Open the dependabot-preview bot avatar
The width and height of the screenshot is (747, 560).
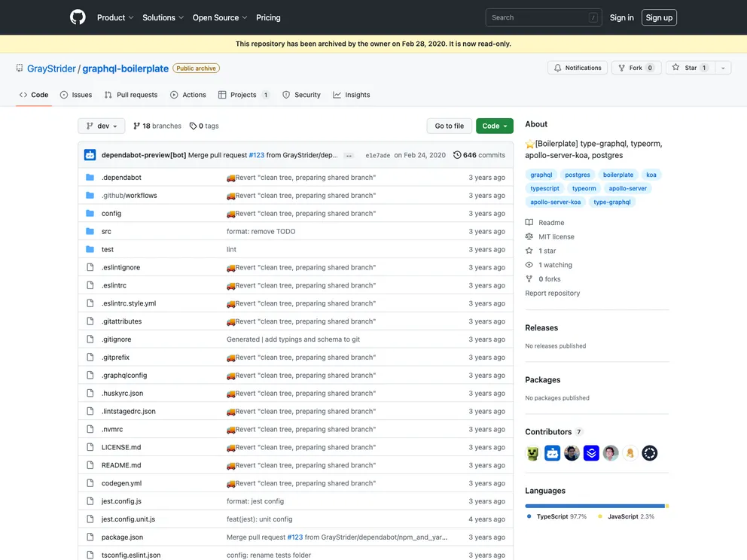click(x=90, y=155)
